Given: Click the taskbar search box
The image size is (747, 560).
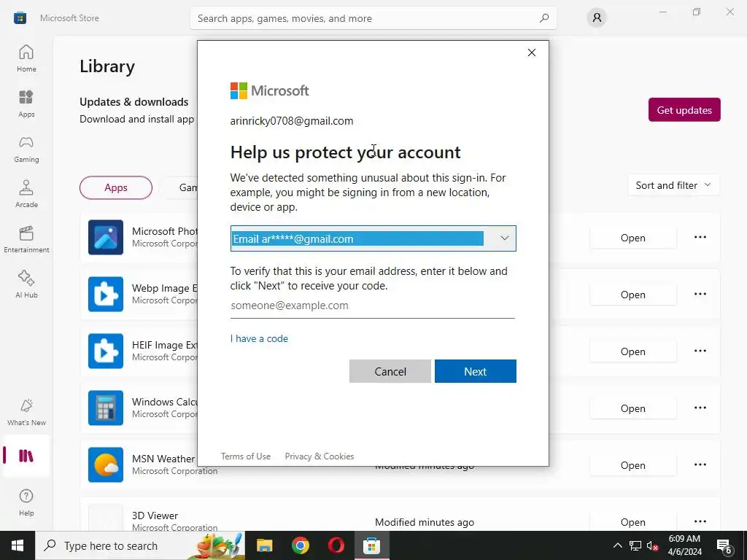Looking at the screenshot, I should pyautogui.click(x=141, y=545).
